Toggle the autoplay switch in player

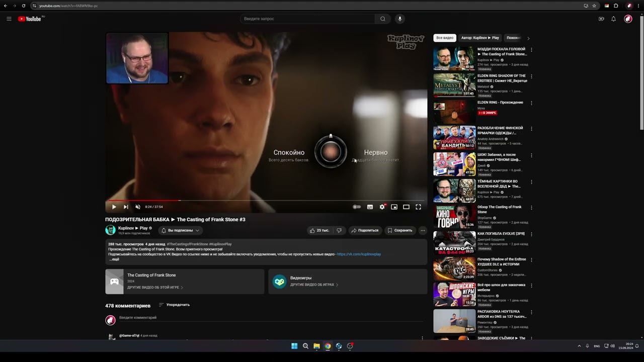tap(357, 207)
